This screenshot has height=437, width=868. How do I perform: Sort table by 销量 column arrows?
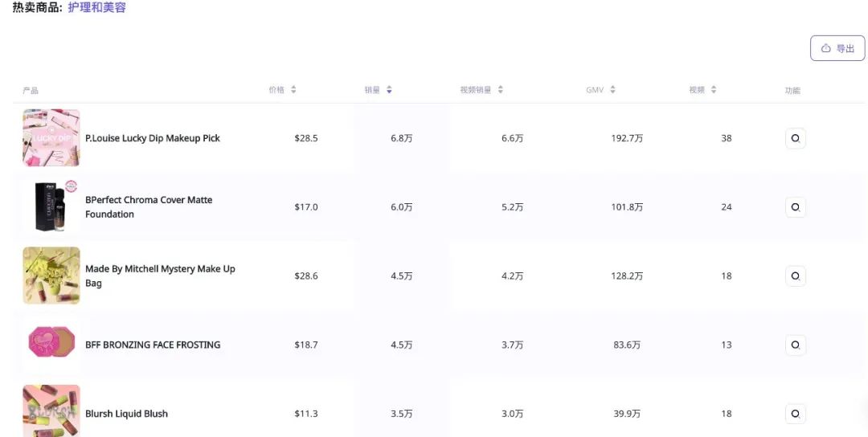(389, 90)
